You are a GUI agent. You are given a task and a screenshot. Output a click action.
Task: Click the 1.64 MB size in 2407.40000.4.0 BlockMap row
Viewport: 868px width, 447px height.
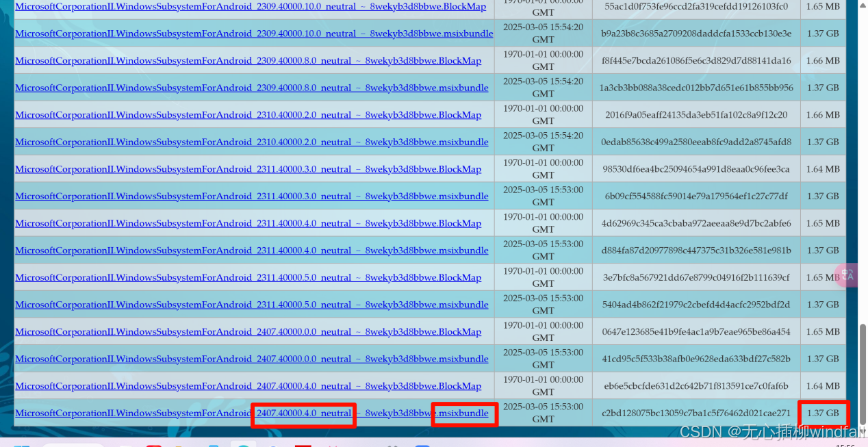pyautogui.click(x=823, y=386)
